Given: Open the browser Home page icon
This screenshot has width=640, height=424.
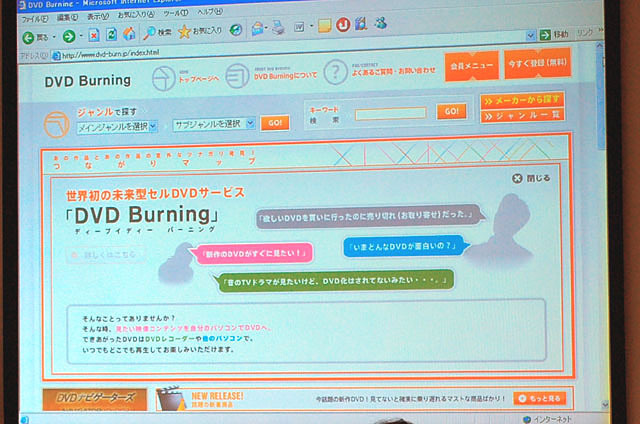Looking at the screenshot, I should tap(129, 35).
